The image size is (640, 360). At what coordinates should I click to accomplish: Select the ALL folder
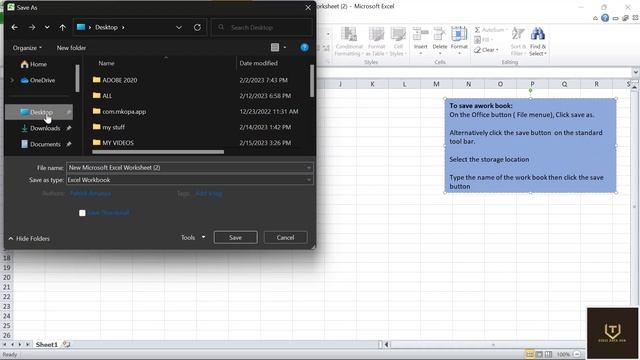pos(102,96)
